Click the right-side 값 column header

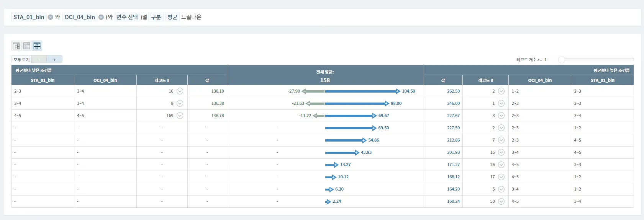coord(443,80)
